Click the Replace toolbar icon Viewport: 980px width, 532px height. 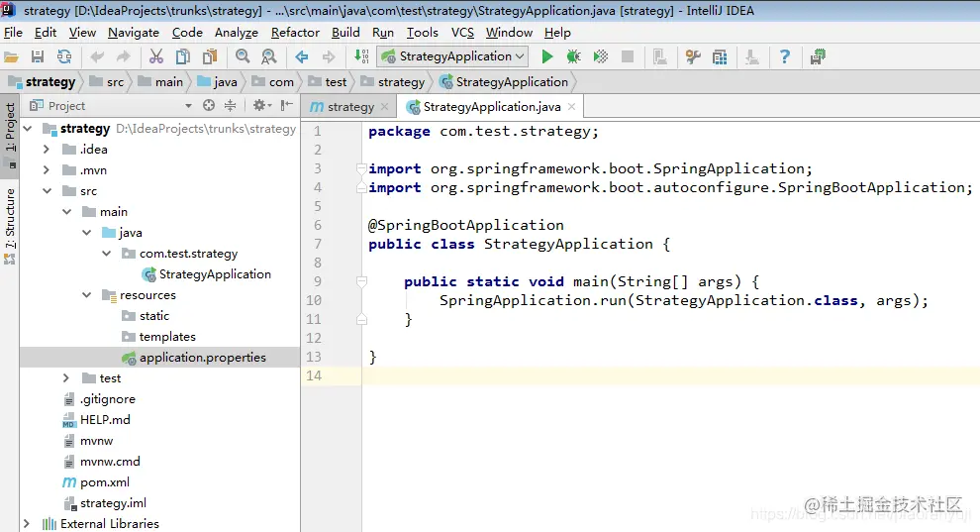(x=268, y=56)
